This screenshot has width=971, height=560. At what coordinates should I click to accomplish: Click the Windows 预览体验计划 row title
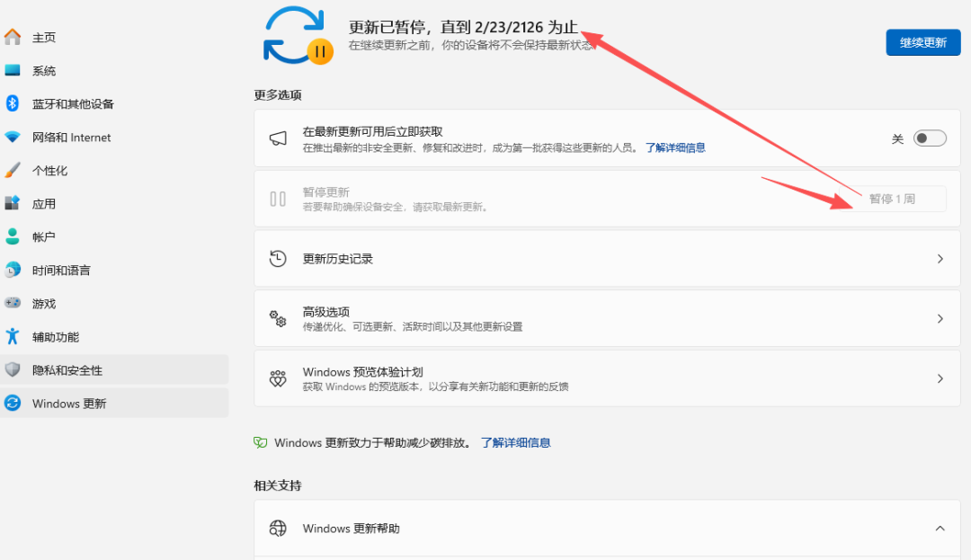click(362, 371)
